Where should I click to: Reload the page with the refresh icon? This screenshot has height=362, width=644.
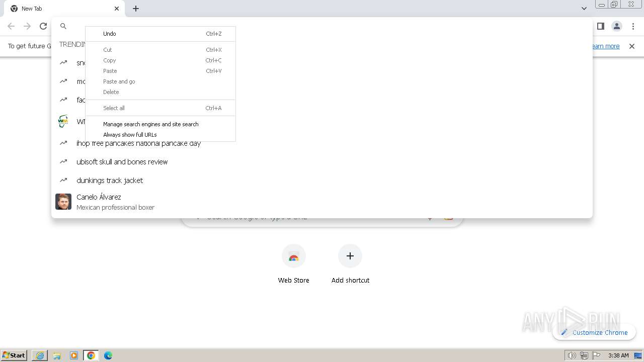pos(43,26)
